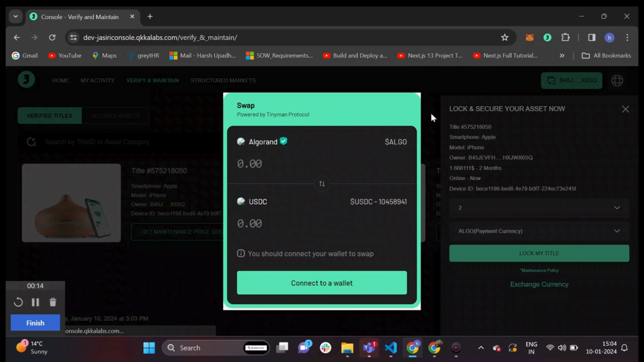Open File Explorer from taskbar
This screenshot has width=644, height=362.
(347, 347)
